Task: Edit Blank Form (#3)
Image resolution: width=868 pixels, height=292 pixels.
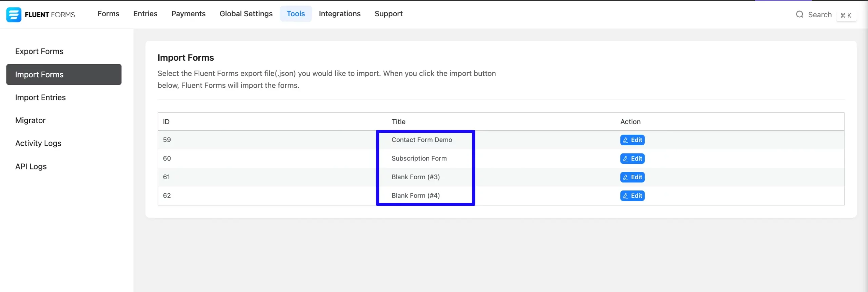Action: pyautogui.click(x=632, y=177)
